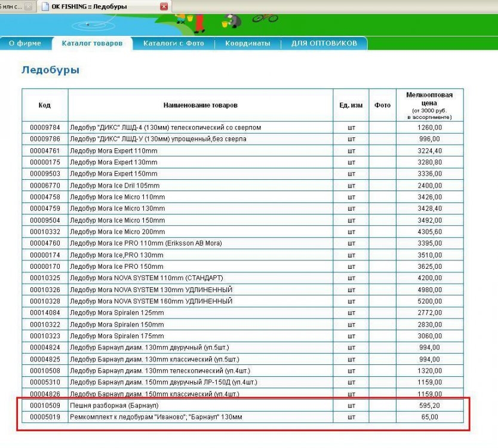The height and width of the screenshot is (448, 498).
Task: Select 'Пешня разборная (Барнаул)' item
Action: [114, 406]
